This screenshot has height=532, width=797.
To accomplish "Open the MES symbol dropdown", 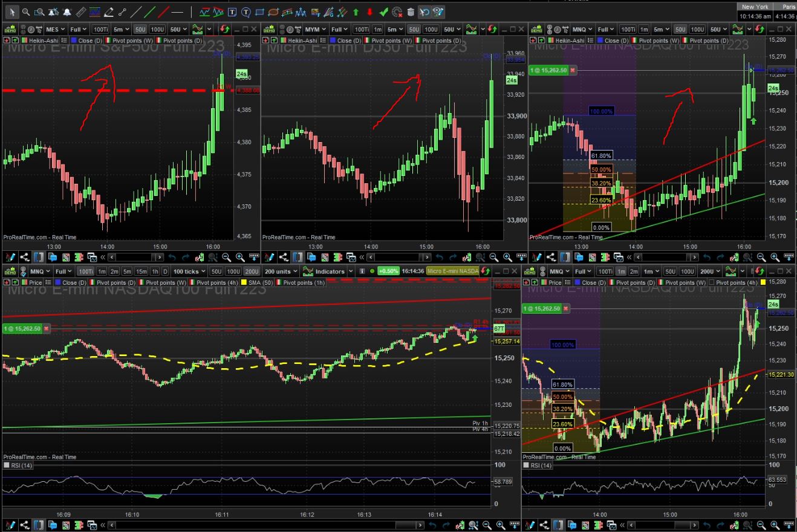I will pyautogui.click(x=56, y=29).
